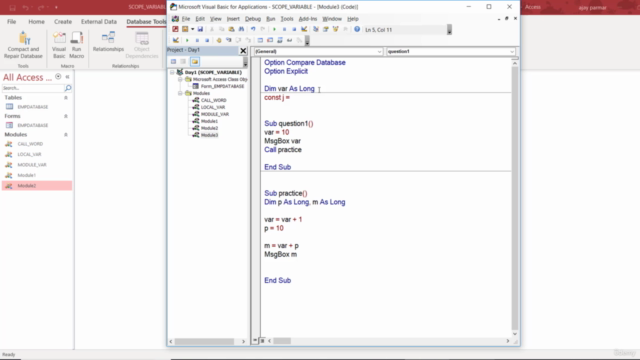Select Module3 in the Project tree
This screenshot has height=360, width=640.
pyautogui.click(x=209, y=135)
